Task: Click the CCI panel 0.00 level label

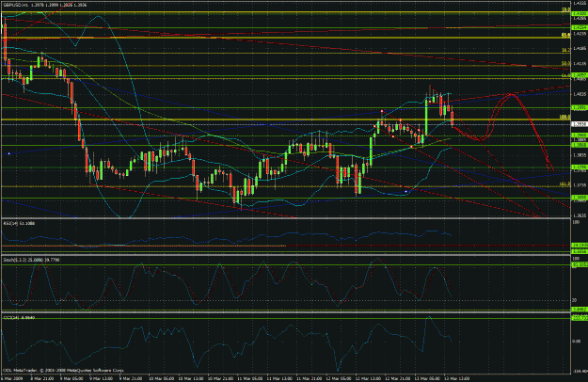Action: pos(577,342)
